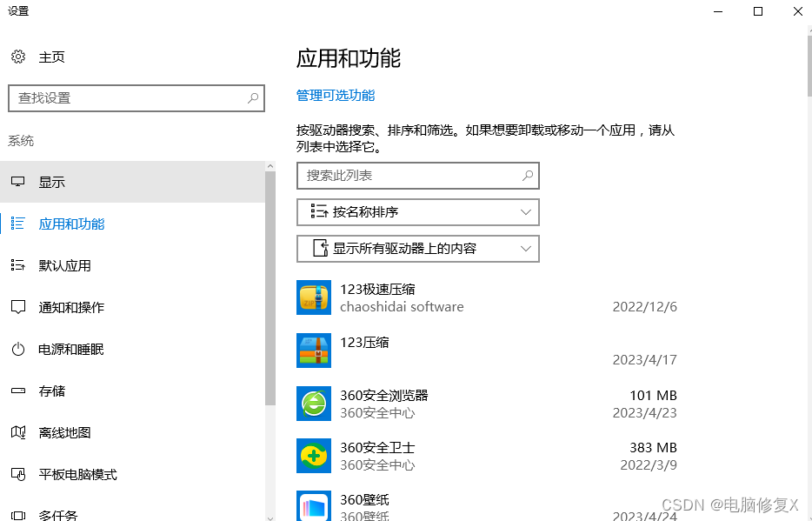Click the 电源和睡眠 power icon
The height and width of the screenshot is (521, 812).
[18, 349]
